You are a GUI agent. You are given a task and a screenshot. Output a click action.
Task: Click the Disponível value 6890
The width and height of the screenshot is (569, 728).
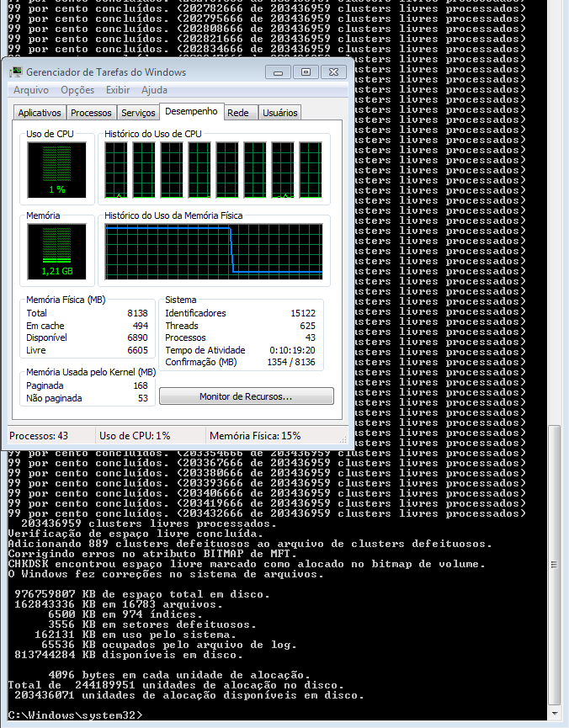tap(137, 337)
